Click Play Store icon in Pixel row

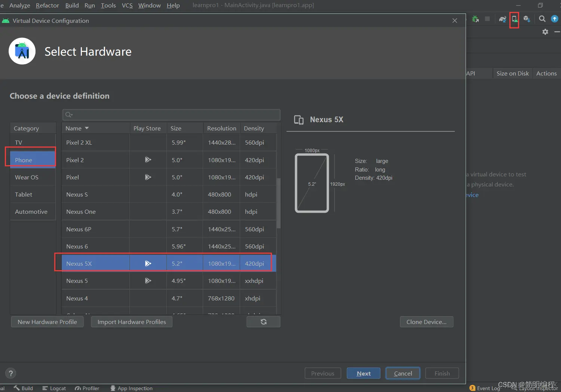coord(148,177)
